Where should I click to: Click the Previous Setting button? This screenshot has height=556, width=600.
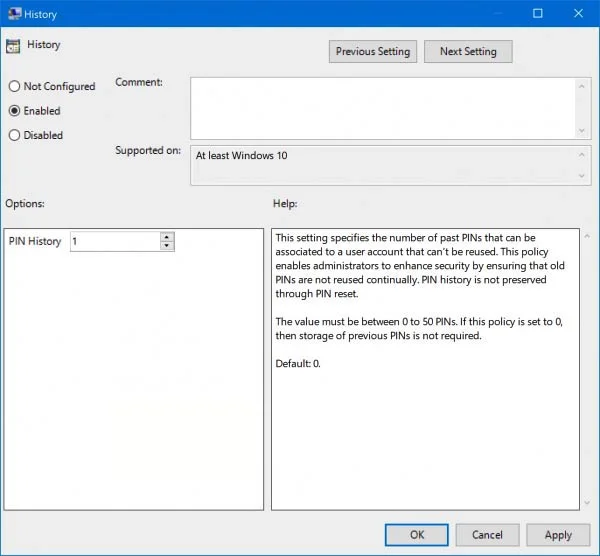pyautogui.click(x=373, y=52)
